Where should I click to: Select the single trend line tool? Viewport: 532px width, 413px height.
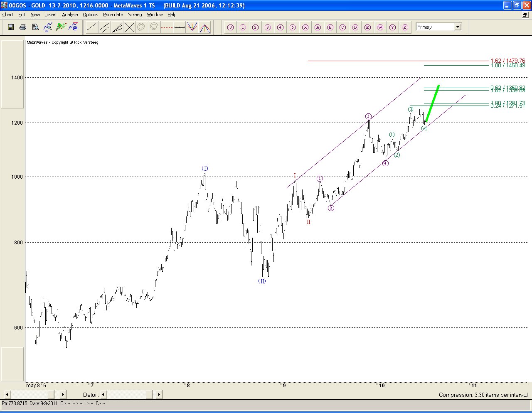tap(92, 27)
